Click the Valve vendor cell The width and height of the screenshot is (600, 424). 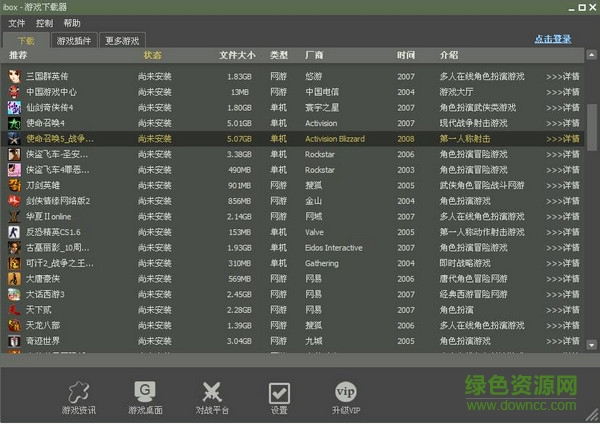point(314,232)
